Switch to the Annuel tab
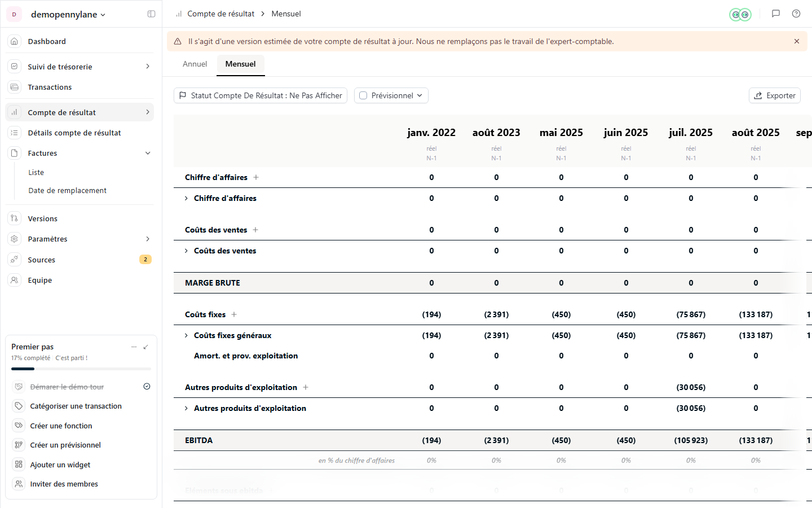This screenshot has width=812, height=508. [x=195, y=64]
